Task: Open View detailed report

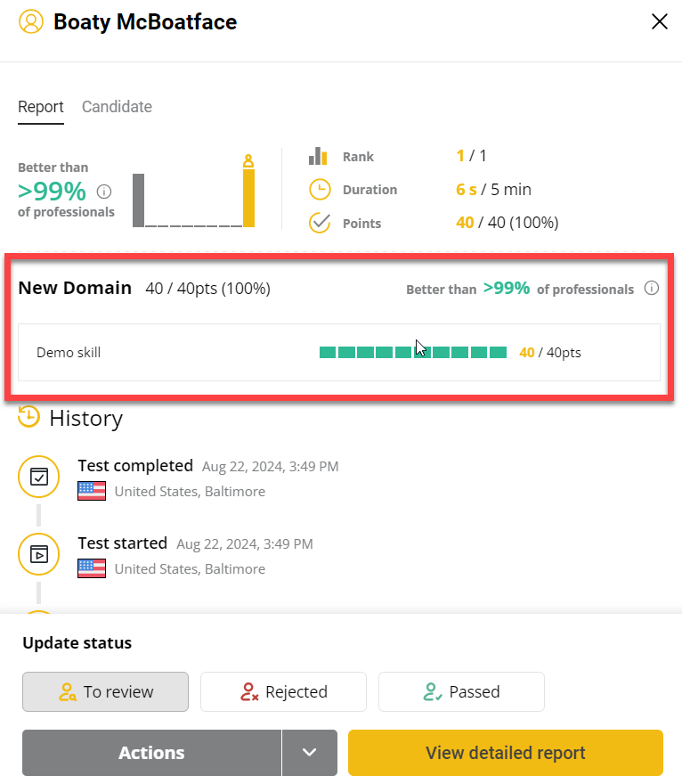Action: click(x=505, y=753)
